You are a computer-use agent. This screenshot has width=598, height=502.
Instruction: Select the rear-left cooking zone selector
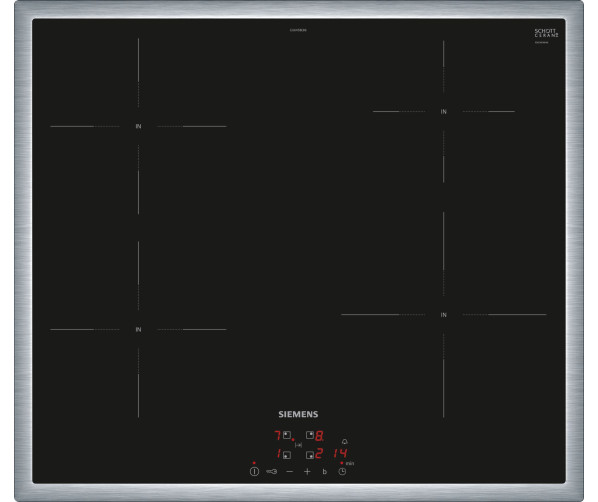click(287, 435)
